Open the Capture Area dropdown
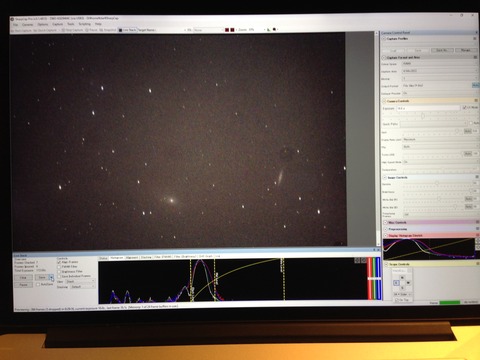 tap(440, 71)
